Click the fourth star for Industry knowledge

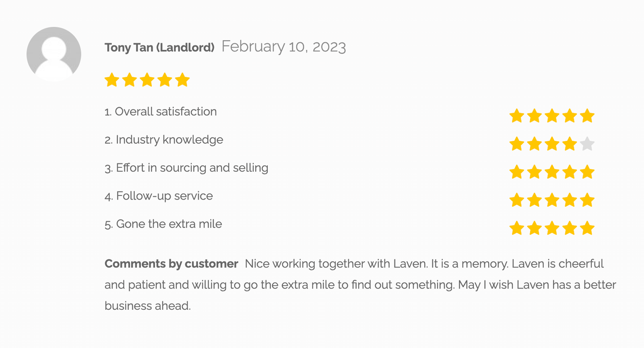pos(570,144)
